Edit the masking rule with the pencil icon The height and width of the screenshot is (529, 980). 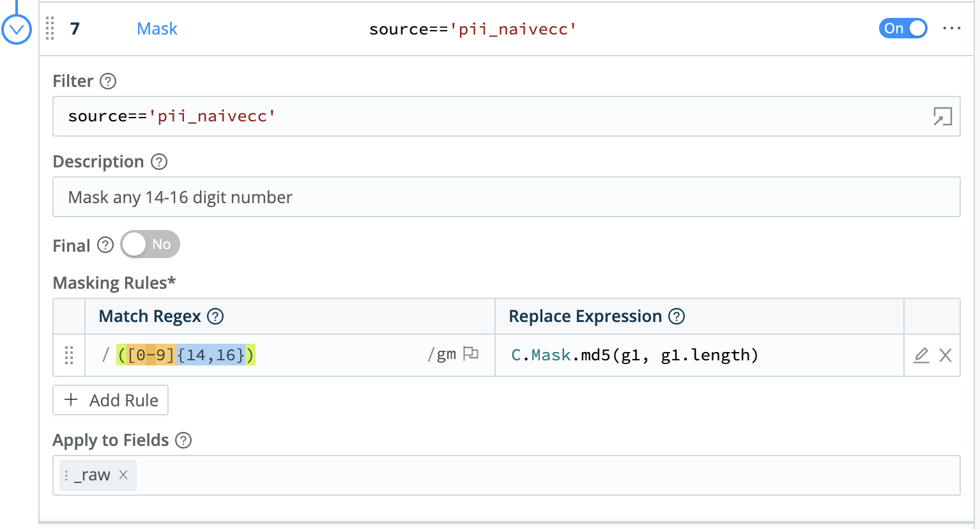tap(921, 356)
